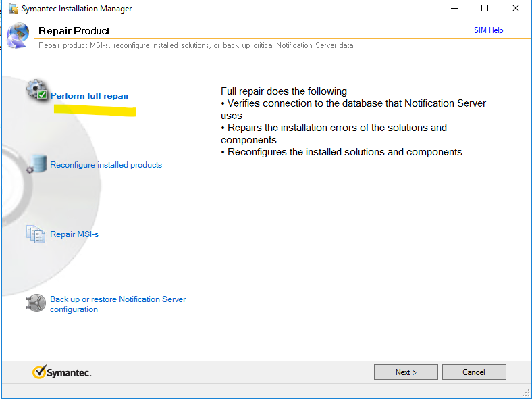Click the 'Reconfigures the installed solutions' bullet
This screenshot has width=532, height=400.
[342, 152]
